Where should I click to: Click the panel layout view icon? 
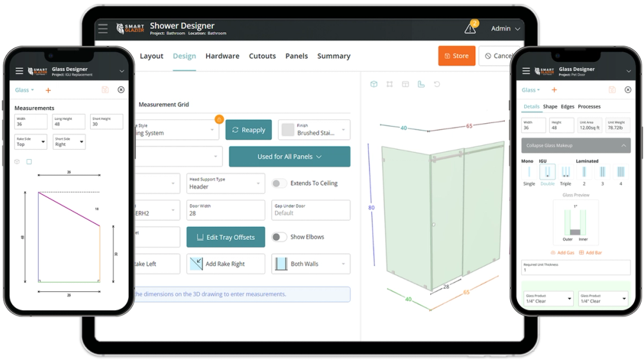point(405,84)
